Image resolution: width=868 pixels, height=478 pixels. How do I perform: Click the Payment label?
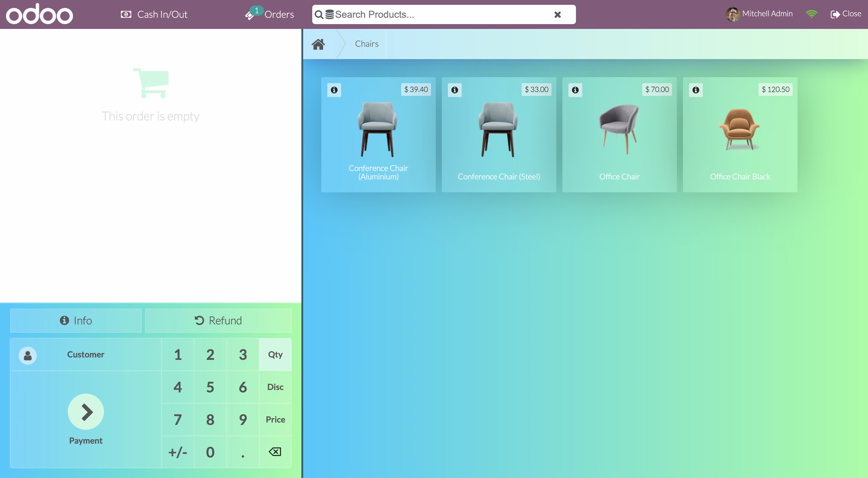[x=86, y=441]
